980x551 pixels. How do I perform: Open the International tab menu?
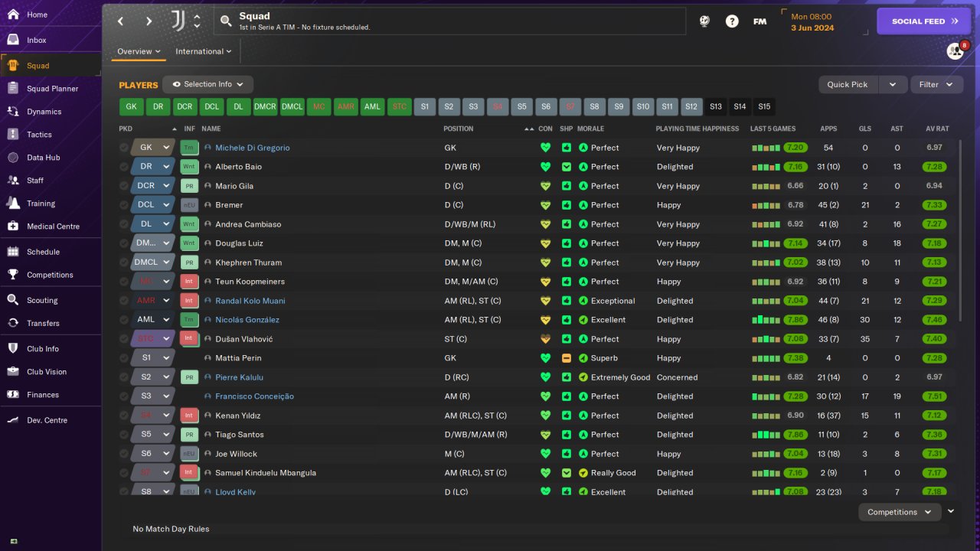[204, 51]
